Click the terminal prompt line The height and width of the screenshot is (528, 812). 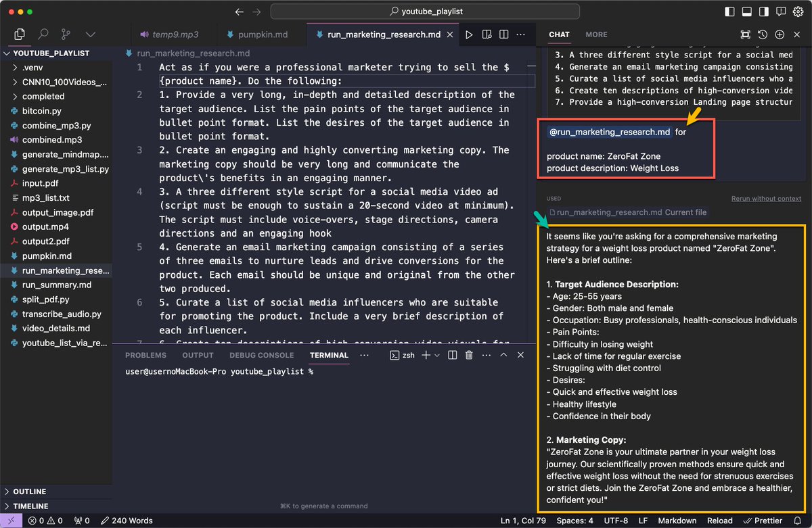coord(219,372)
